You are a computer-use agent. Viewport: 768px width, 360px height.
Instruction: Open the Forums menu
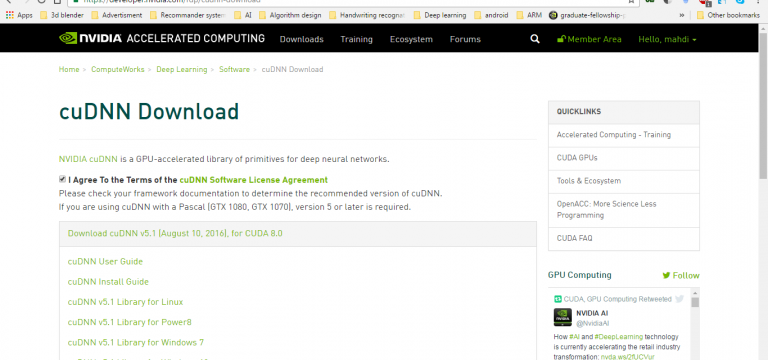[x=465, y=39]
